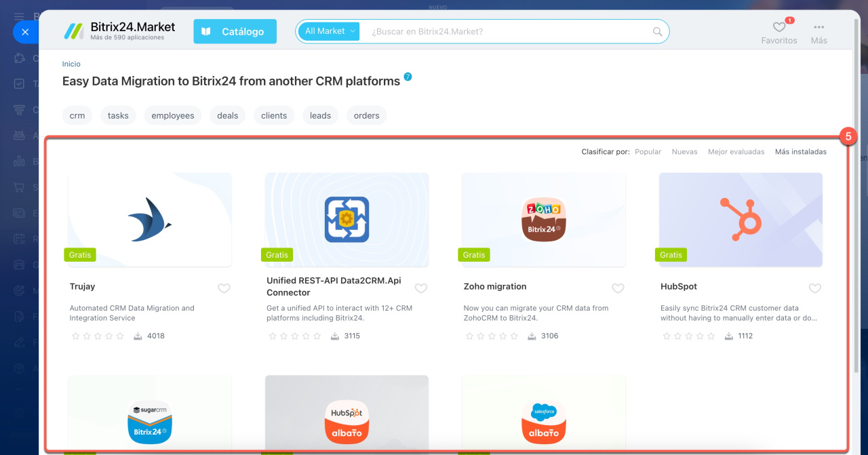Select the crm tag

pyautogui.click(x=77, y=115)
